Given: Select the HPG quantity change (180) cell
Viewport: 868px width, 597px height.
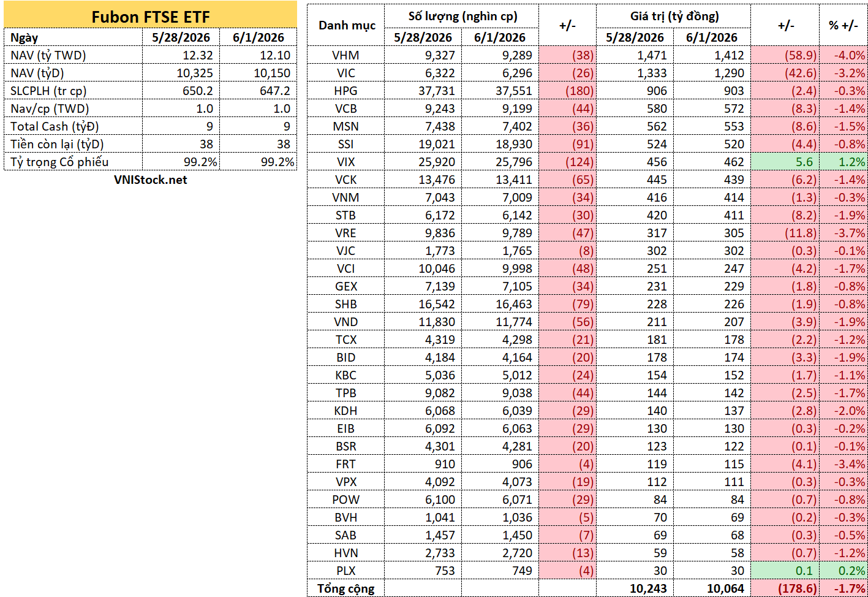Looking at the screenshot, I should (x=567, y=91).
